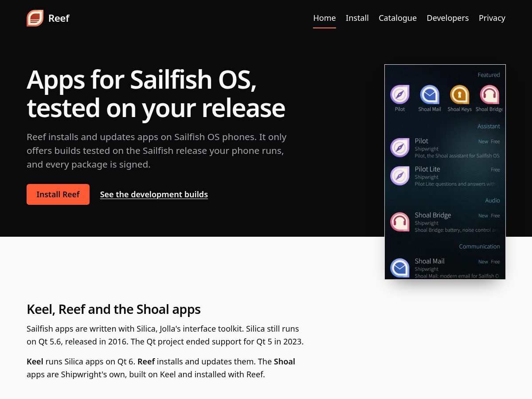This screenshot has width=532, height=399.
Task: Click the Shoal Mail title in Communication list
Action: coord(430,261)
